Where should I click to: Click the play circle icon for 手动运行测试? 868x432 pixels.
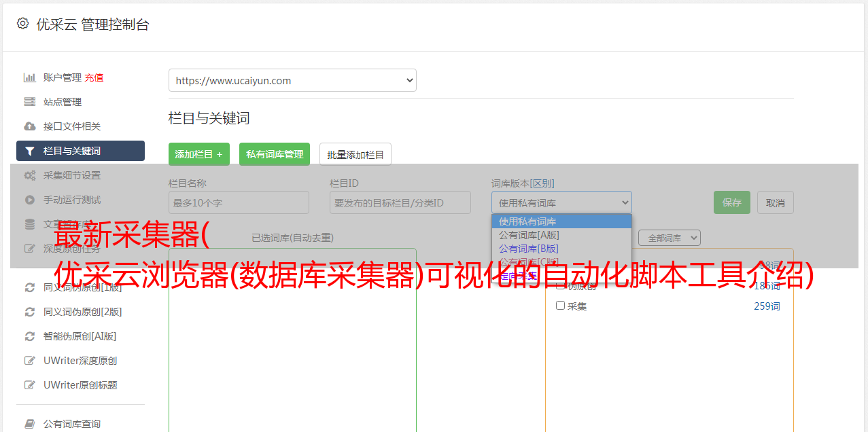click(29, 200)
